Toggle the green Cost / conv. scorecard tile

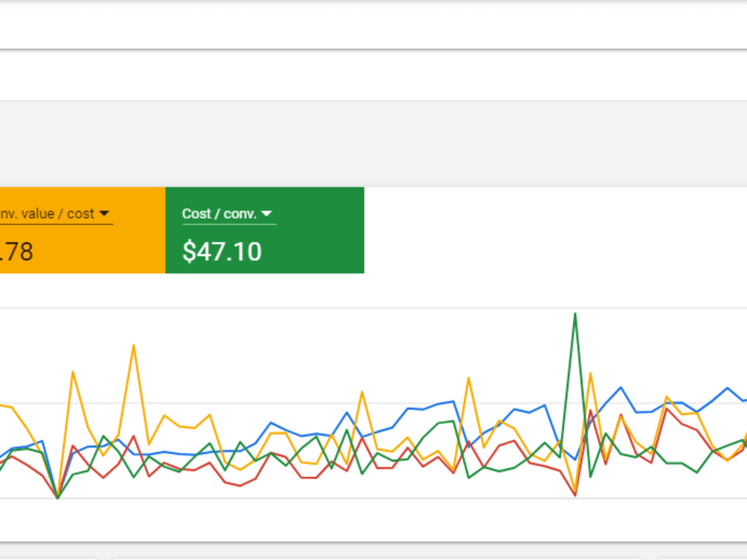coord(265,230)
